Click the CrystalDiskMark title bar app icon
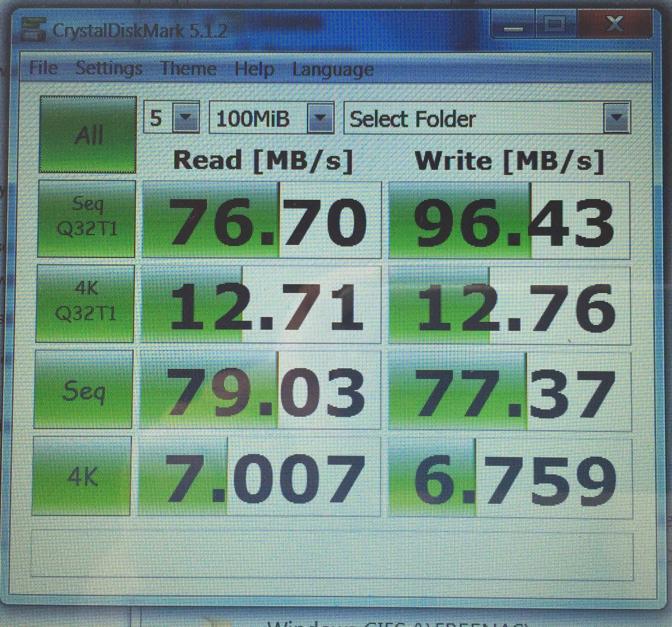The width and height of the screenshot is (672, 627). click(x=33, y=29)
